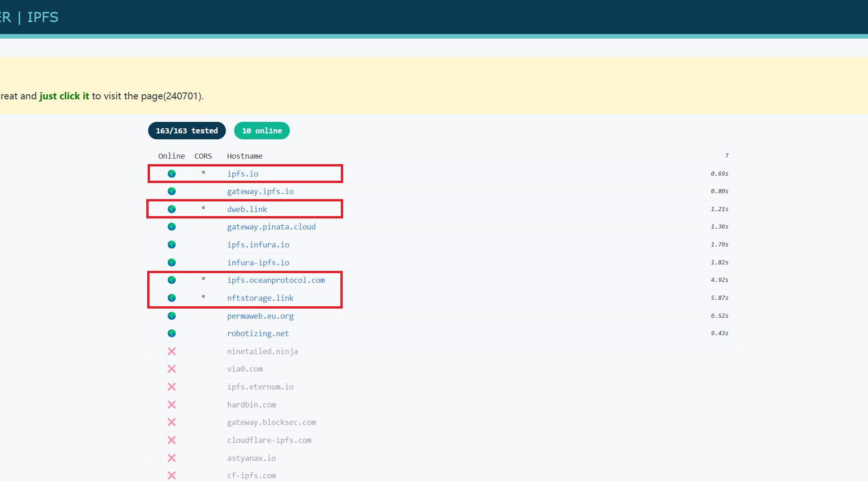Click the offline X icon for via0.com
Screen dimensions: 868x481
tap(172, 369)
